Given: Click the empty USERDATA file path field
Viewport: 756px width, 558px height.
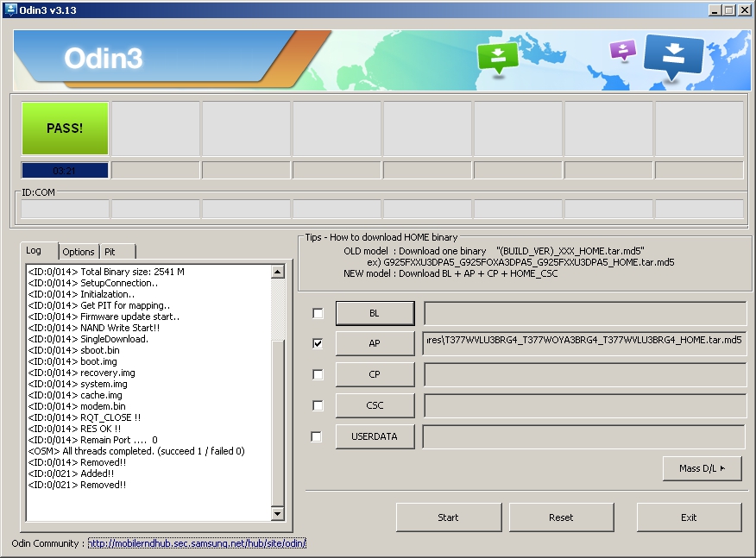Looking at the screenshot, I should [584, 436].
